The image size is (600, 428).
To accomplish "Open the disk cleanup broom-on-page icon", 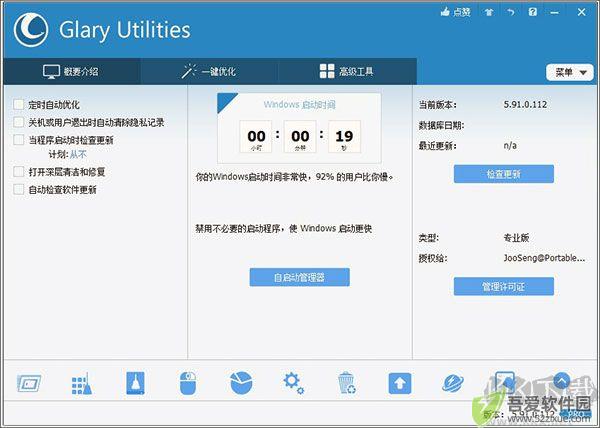I will [x=135, y=383].
